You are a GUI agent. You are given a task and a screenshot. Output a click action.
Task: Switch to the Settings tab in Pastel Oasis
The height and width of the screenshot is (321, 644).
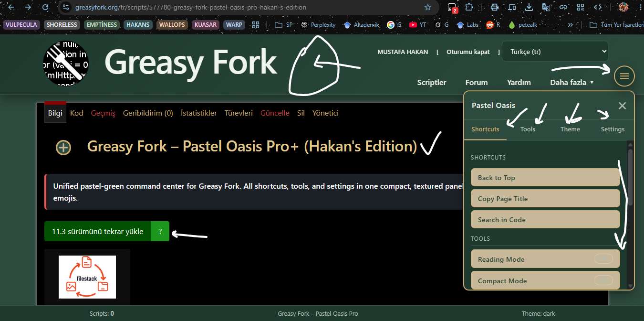click(613, 129)
